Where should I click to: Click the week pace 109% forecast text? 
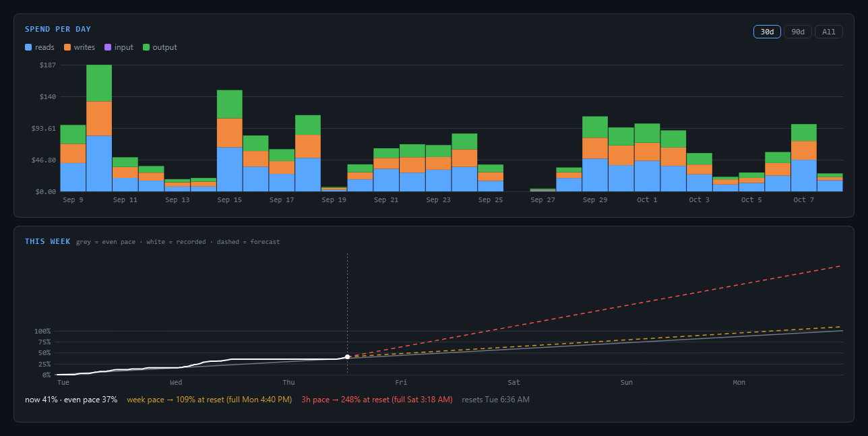(x=210, y=400)
